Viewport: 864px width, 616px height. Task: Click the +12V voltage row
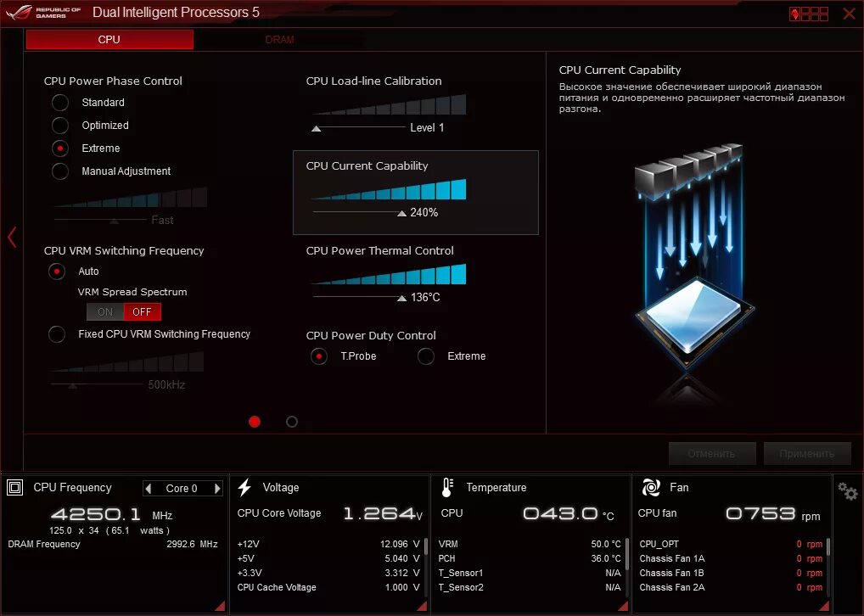click(328, 545)
